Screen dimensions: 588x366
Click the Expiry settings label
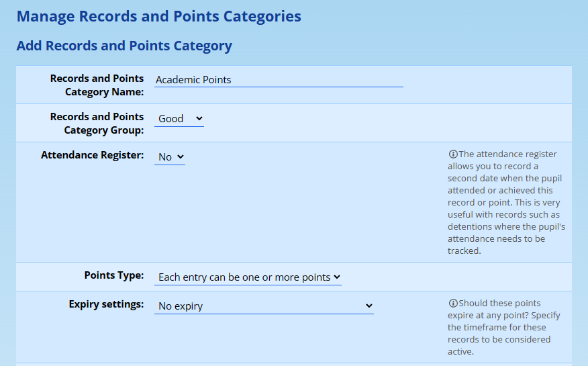click(106, 304)
